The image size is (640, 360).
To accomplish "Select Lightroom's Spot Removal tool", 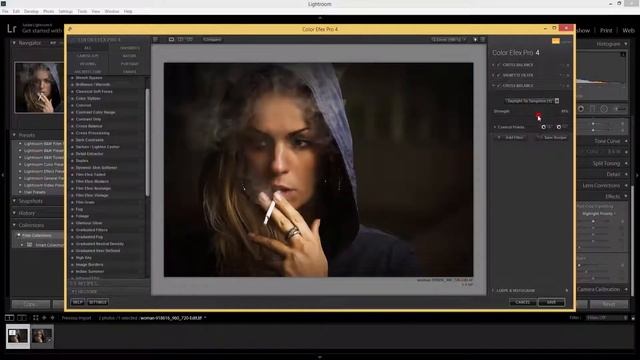I will pos(581,109).
